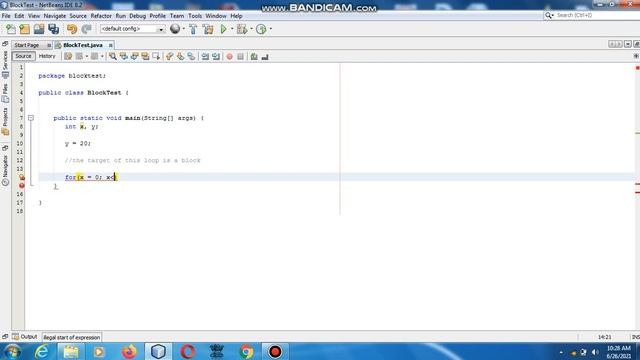Open Firefox from the taskbar
Viewport: 640px width, 360px height.
pyautogui.click(x=129, y=351)
